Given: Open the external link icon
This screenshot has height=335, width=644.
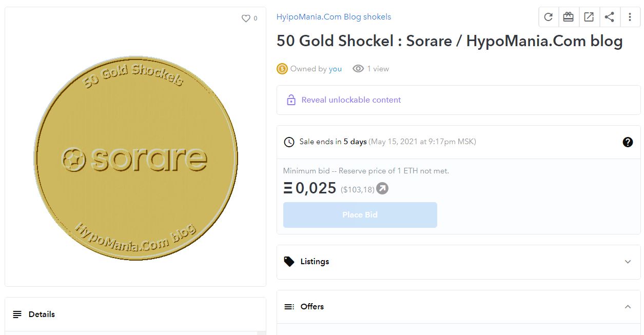Looking at the screenshot, I should click(589, 17).
